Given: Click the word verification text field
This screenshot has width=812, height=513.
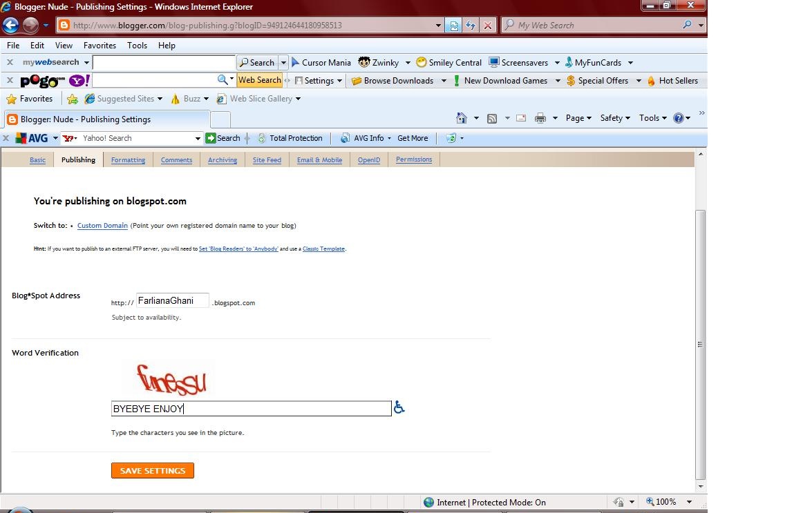Looking at the screenshot, I should 251,409.
